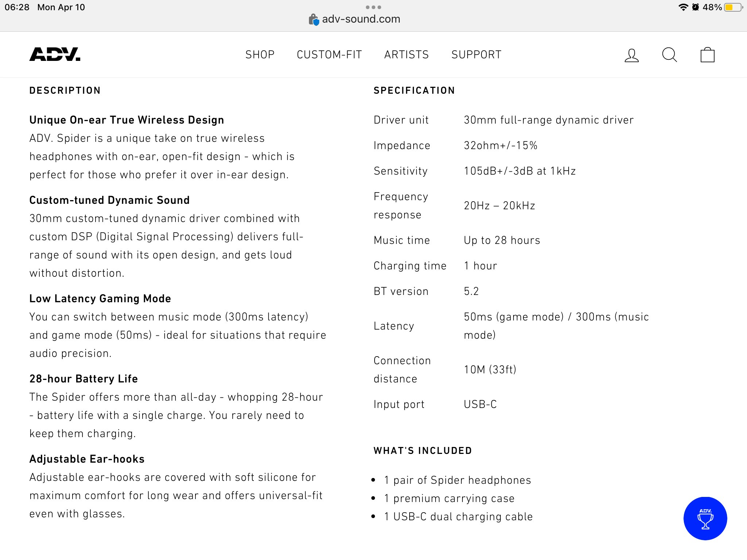Image resolution: width=747 pixels, height=560 pixels.
Task: Click the Low Latency Gaming Mode heading
Action: tap(100, 299)
